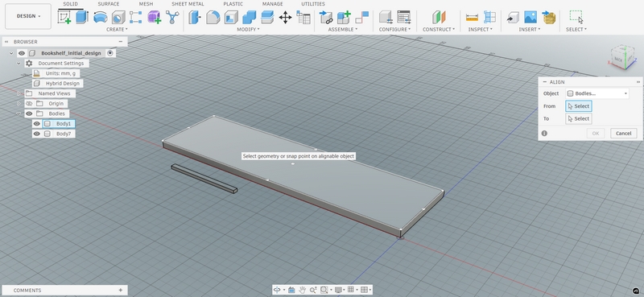Open the Display Settings dropdown
The height and width of the screenshot is (297, 644).
tap(340, 290)
